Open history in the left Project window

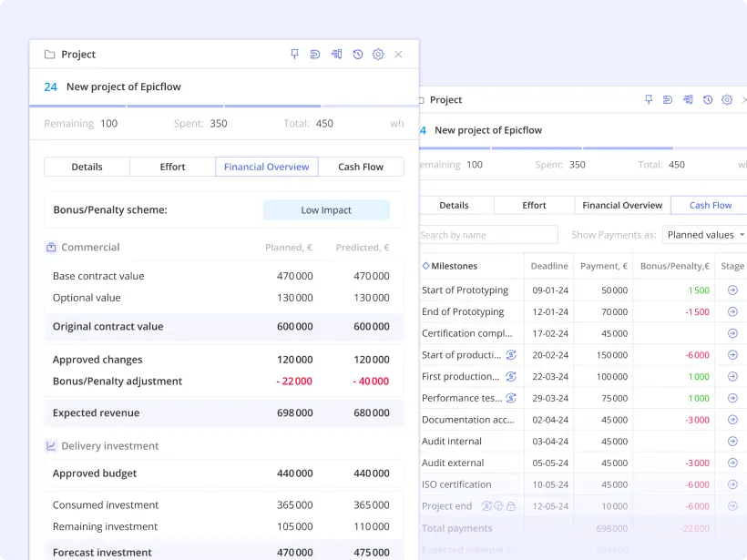click(x=358, y=55)
